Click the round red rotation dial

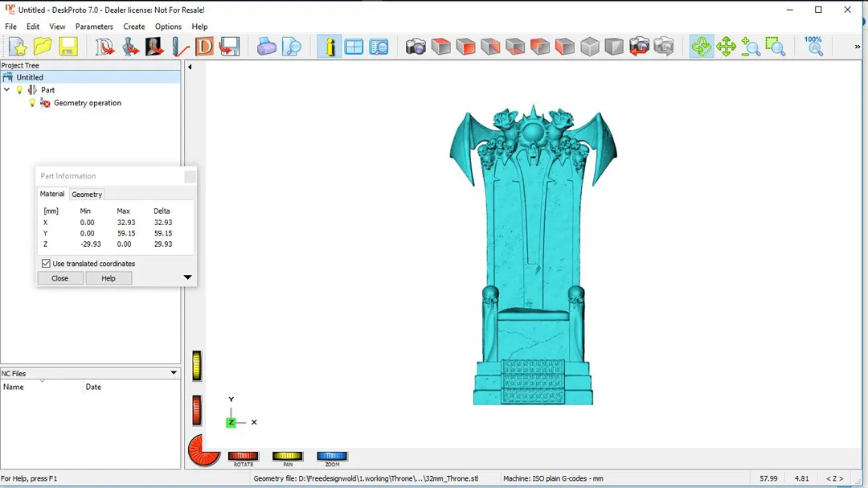click(203, 450)
